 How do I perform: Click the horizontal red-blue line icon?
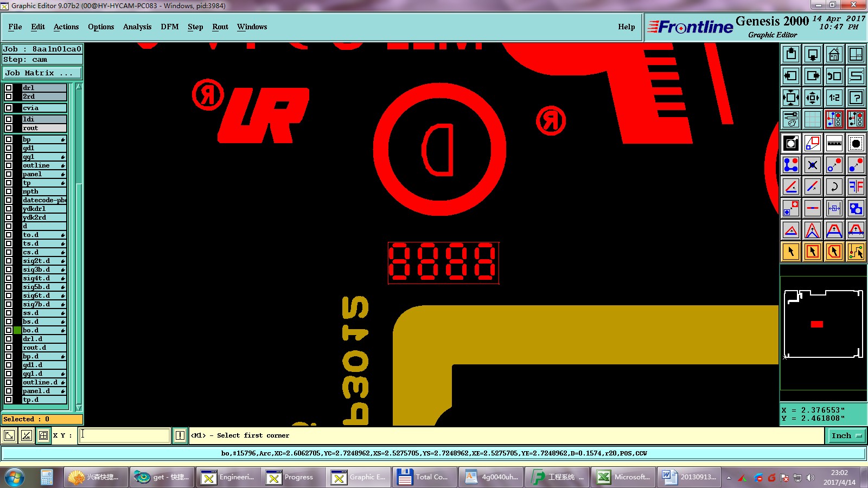813,208
